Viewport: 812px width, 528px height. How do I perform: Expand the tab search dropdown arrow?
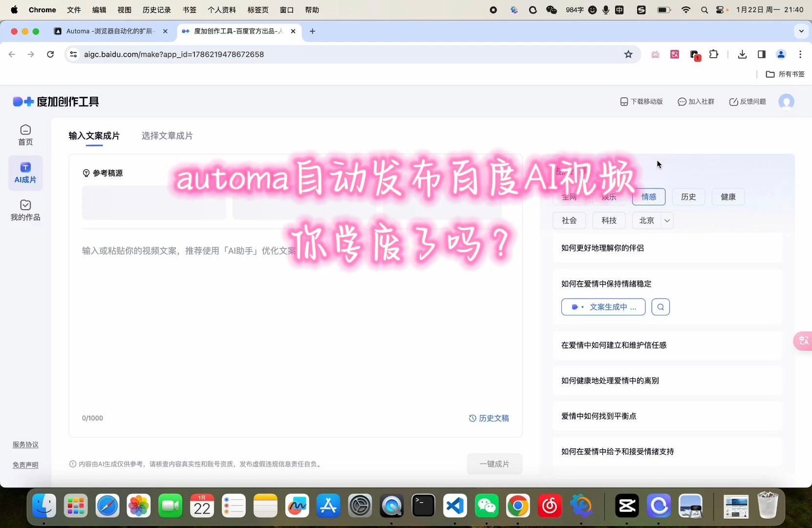[x=801, y=31]
